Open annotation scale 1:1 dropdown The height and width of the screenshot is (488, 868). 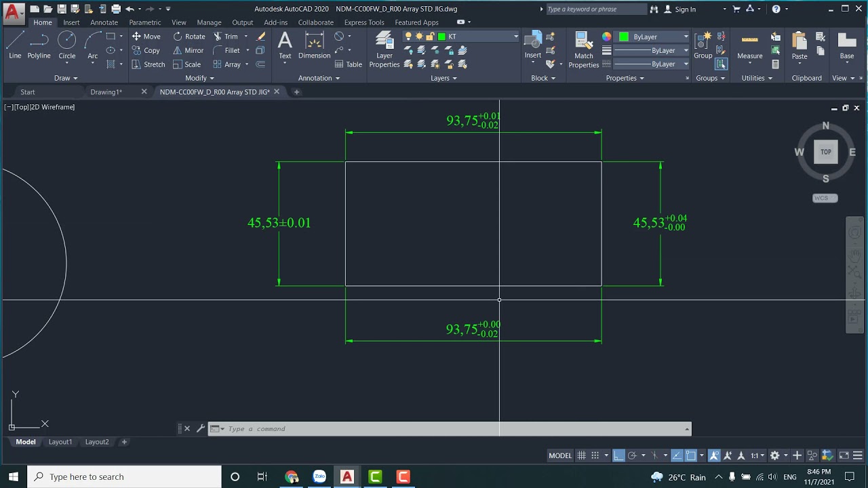pos(758,455)
